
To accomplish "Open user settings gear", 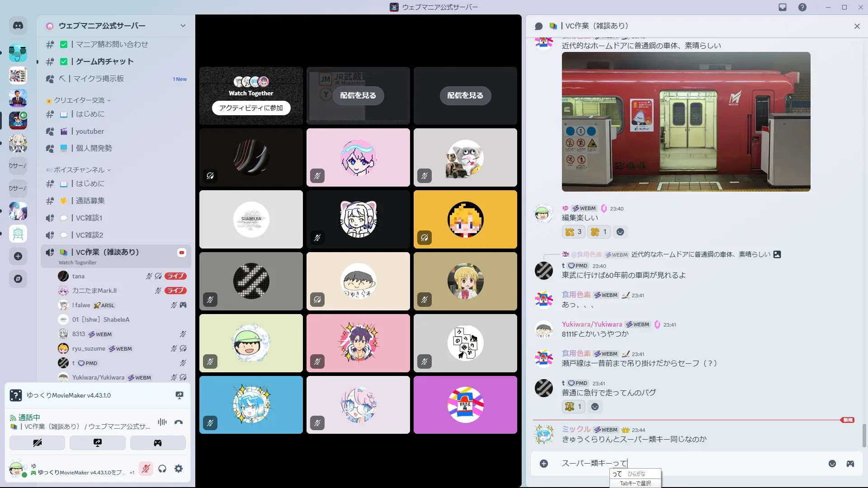I will [x=179, y=469].
